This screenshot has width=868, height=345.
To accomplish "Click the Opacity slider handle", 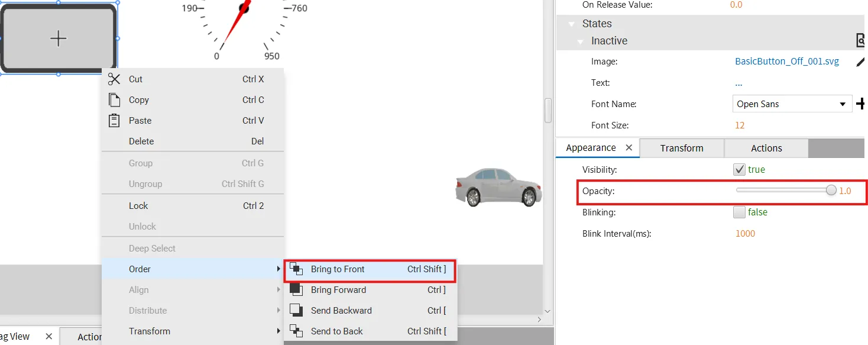I will (x=831, y=191).
